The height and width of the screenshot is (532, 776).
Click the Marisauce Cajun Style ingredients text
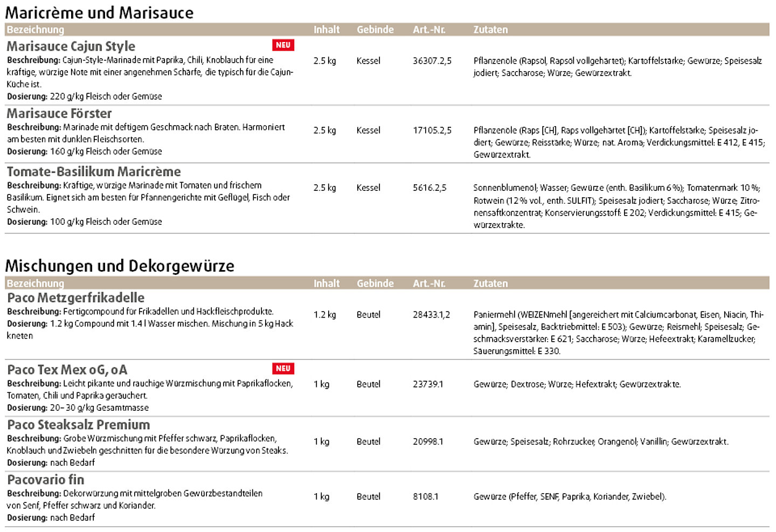click(x=618, y=67)
